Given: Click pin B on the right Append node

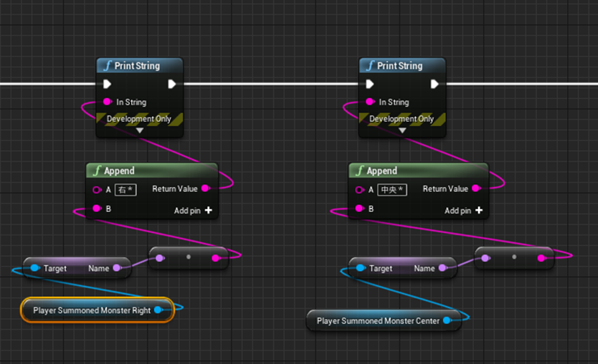Looking at the screenshot, I should (359, 208).
